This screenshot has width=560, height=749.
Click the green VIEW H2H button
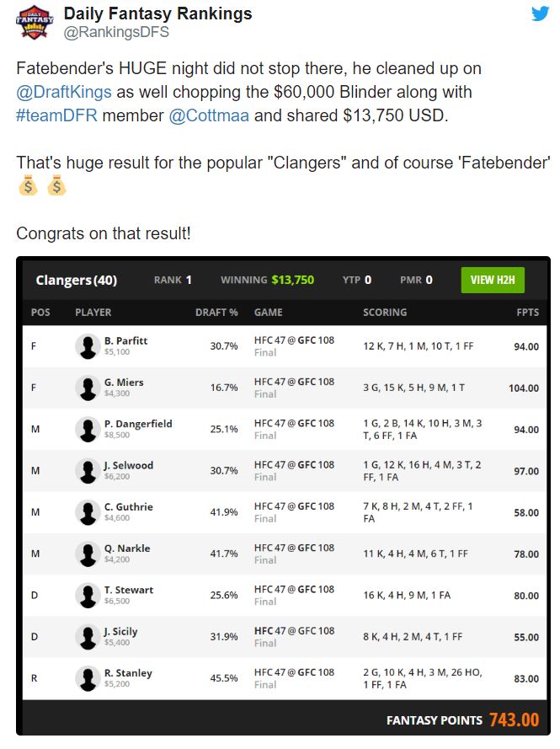(x=493, y=280)
